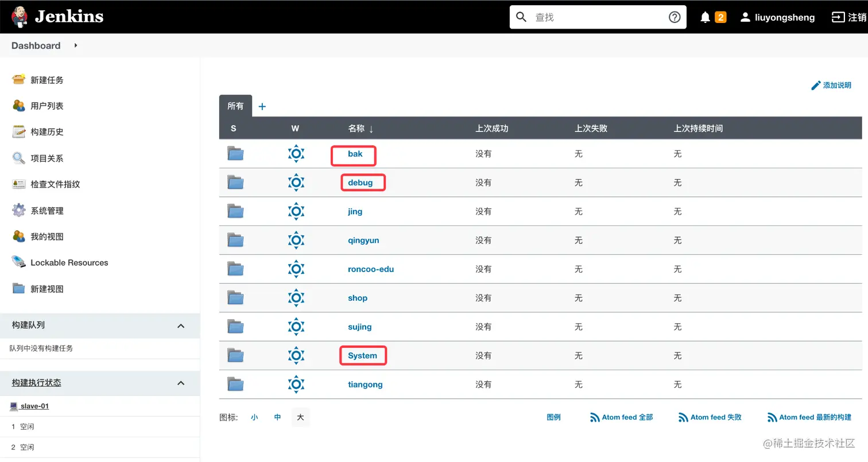Open the slave-01 node link
Viewport: 868px width, 462px height.
[x=34, y=406]
